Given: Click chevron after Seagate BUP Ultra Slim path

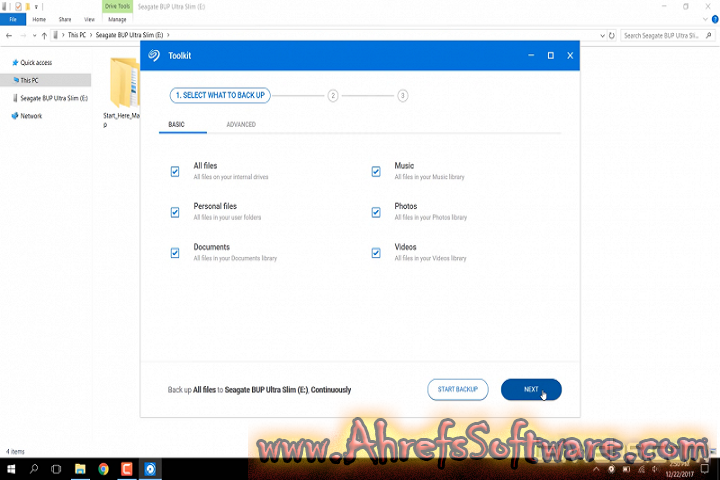Looking at the screenshot, I should 168,35.
